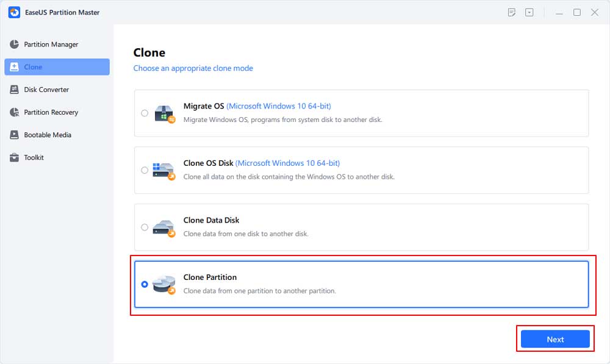Click the Next button
This screenshot has height=364, width=610.
tap(555, 339)
